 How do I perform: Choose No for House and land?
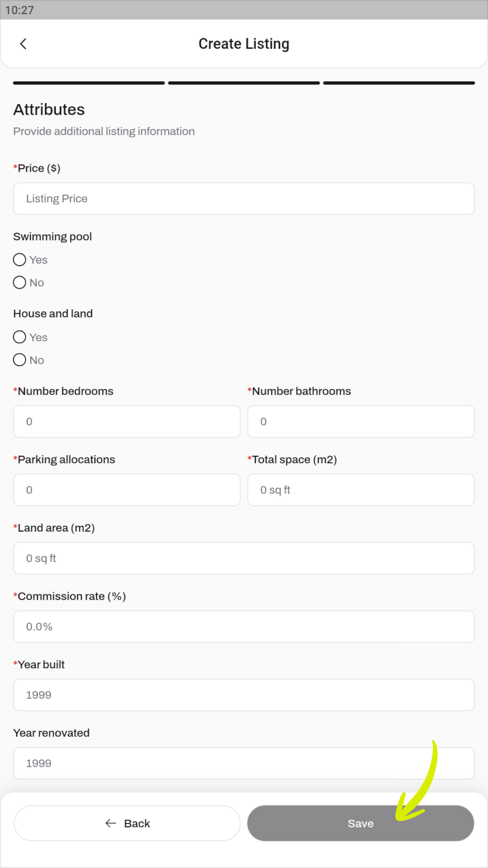coord(19,360)
